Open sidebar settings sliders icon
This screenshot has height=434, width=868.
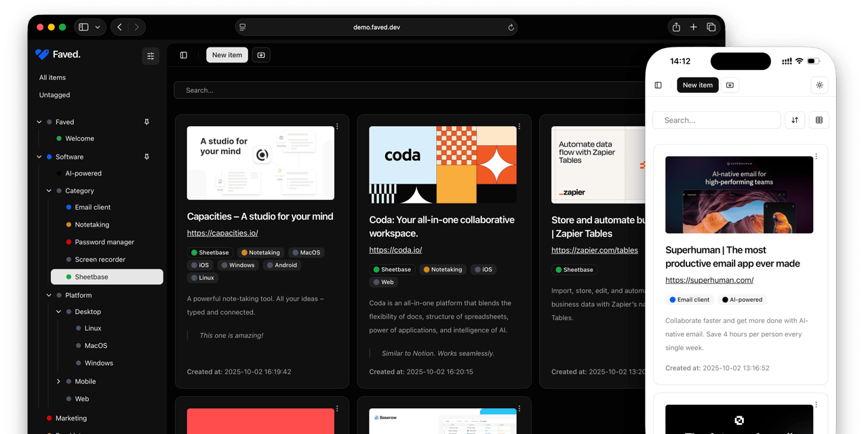click(151, 56)
